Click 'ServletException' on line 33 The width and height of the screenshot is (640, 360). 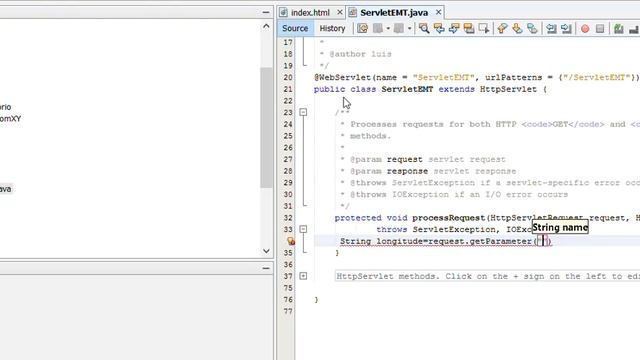click(x=454, y=230)
